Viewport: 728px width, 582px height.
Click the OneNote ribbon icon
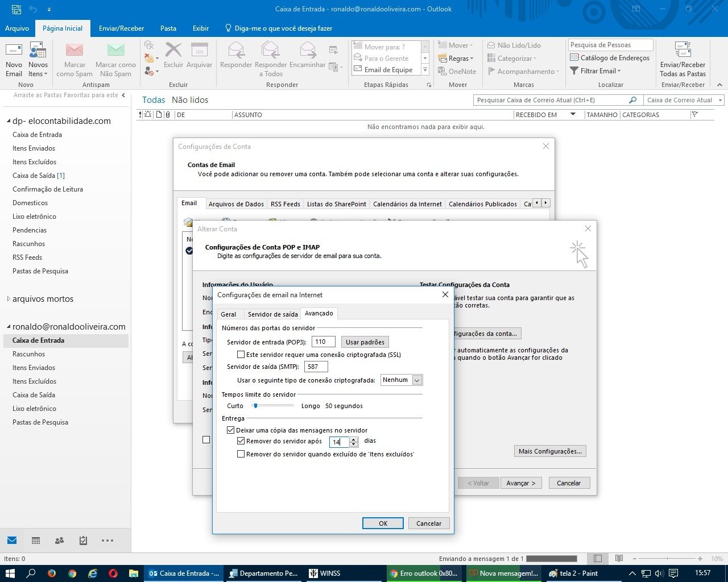457,71
